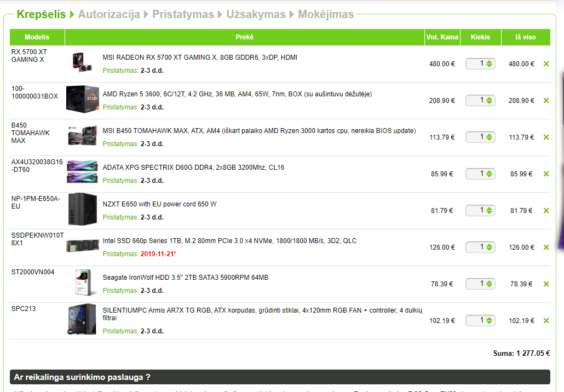Image resolution: width=564 pixels, height=392 pixels.
Task: Remove the MSI Radeon RX 5700 XT from cart
Action: tap(546, 64)
